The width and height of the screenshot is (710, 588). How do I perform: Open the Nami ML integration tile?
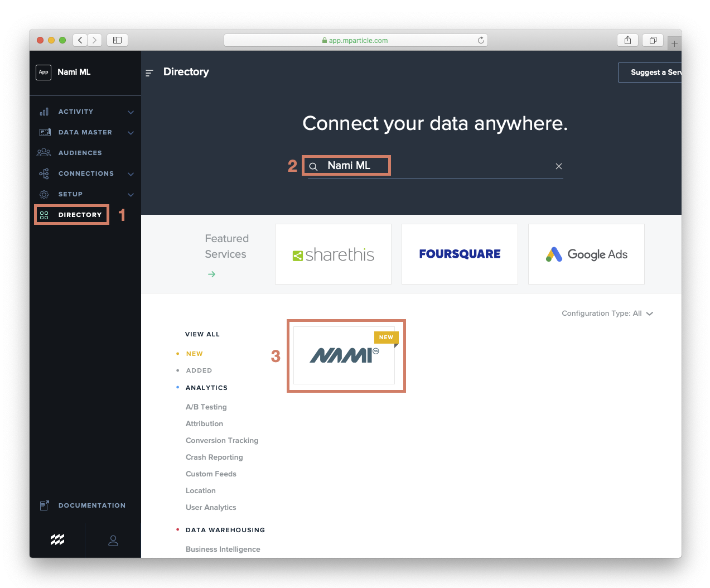click(x=344, y=355)
